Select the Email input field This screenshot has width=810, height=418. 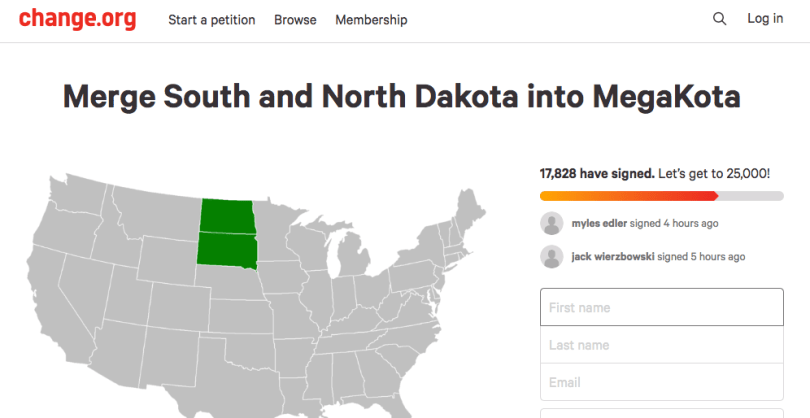661,382
